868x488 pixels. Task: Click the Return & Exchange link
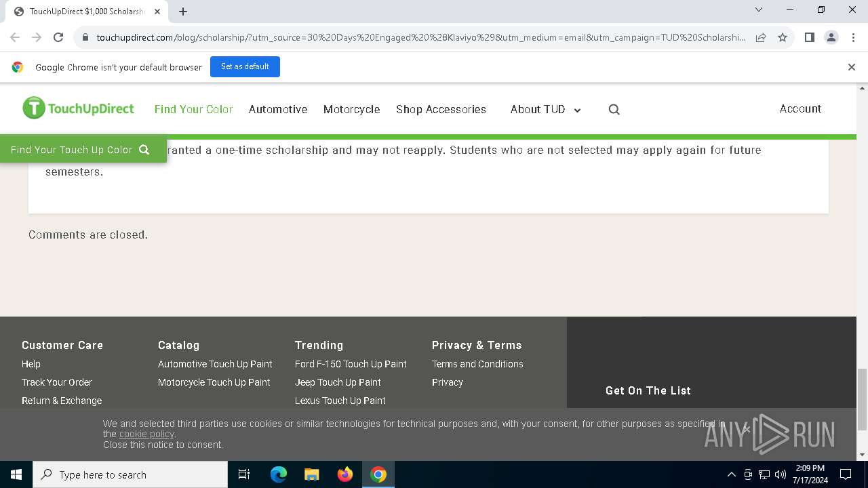62,401
